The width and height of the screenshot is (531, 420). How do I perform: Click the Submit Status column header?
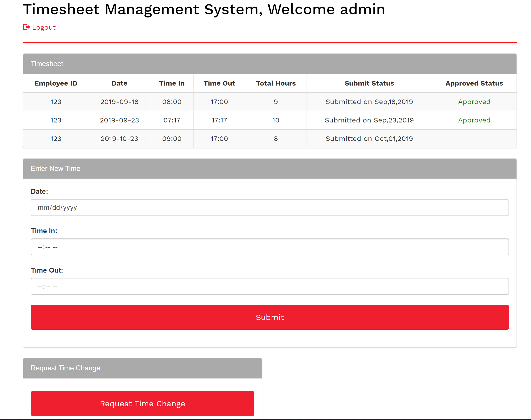[x=369, y=83]
